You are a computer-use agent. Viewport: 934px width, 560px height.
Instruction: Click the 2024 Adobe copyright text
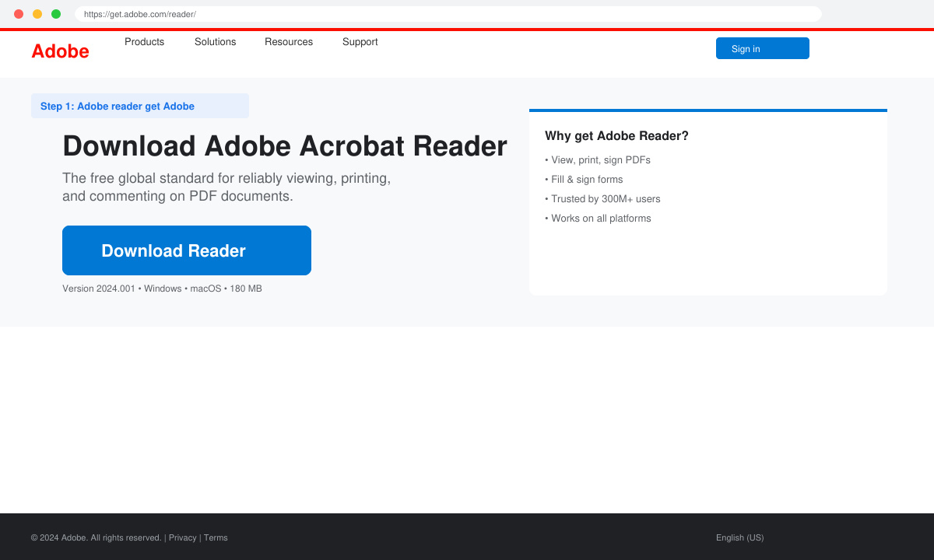tap(97, 537)
